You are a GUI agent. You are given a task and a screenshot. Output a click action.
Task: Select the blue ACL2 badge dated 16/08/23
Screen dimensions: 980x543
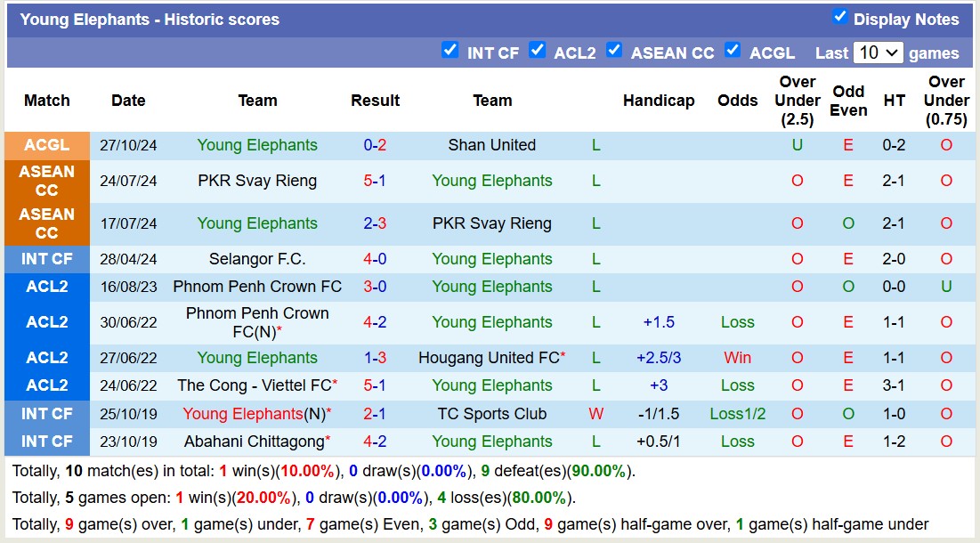coord(46,287)
